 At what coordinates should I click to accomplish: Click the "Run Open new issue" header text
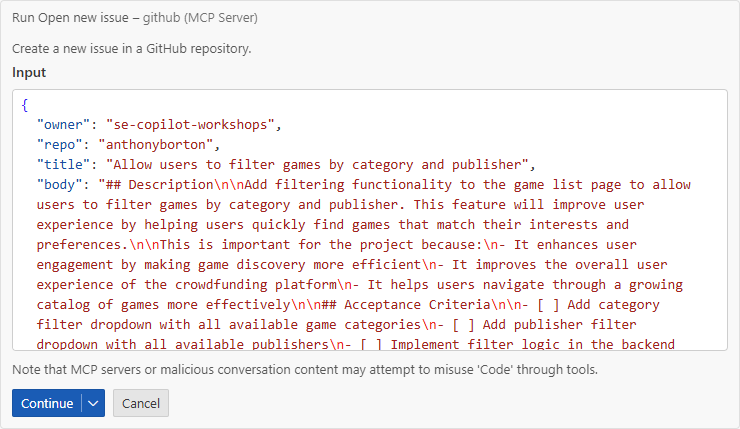(x=70, y=18)
